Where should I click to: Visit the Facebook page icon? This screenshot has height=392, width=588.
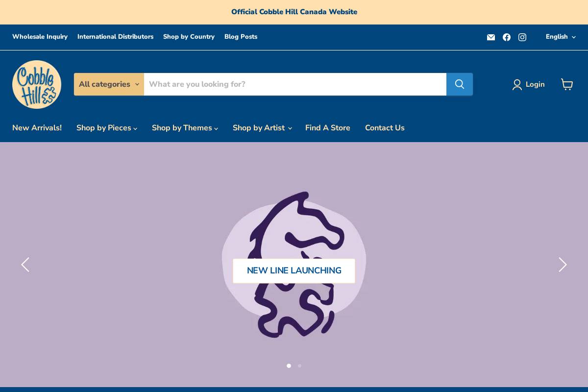pos(507,37)
